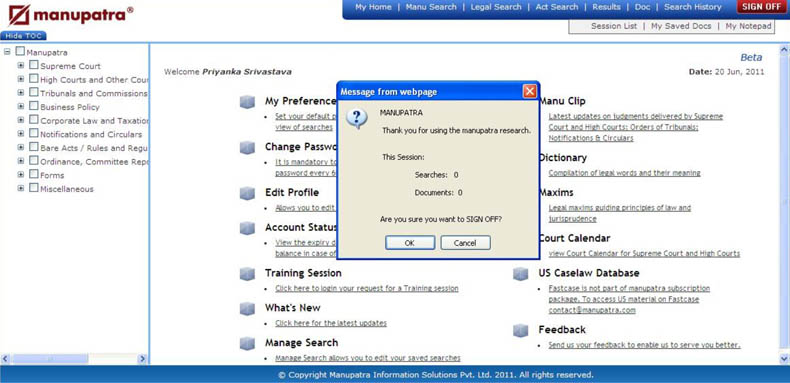Click the question mark icon in the dialog
790x383 pixels.
357,118
